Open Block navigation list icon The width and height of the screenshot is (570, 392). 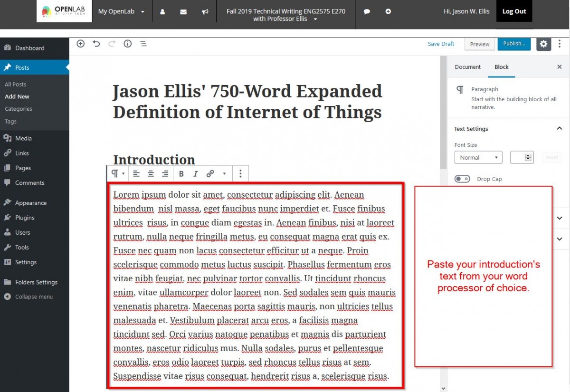[x=143, y=44]
